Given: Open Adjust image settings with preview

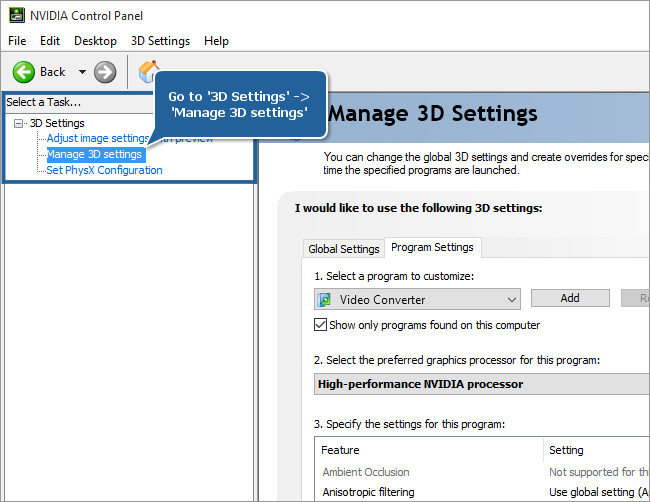Looking at the screenshot, I should [97, 138].
